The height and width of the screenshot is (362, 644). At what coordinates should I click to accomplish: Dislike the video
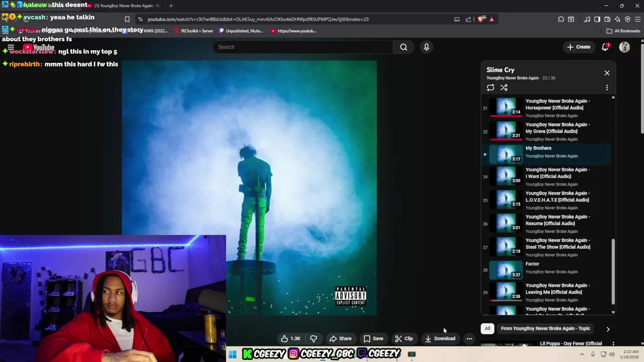(313, 338)
